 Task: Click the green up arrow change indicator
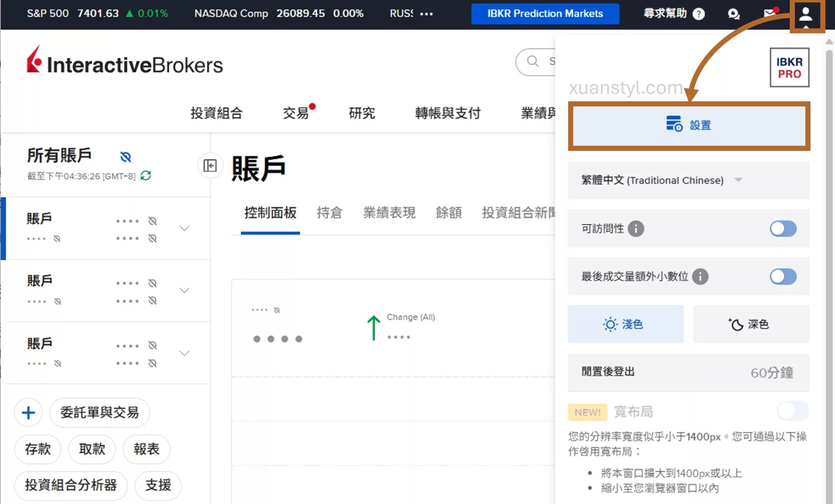pos(373,328)
